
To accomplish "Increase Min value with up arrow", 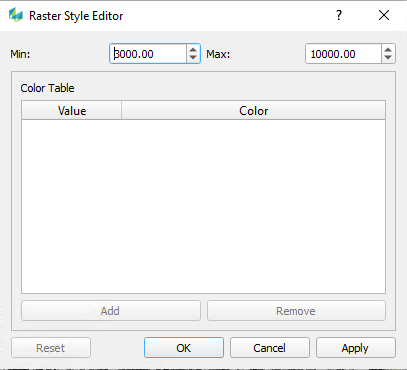I will [x=193, y=49].
